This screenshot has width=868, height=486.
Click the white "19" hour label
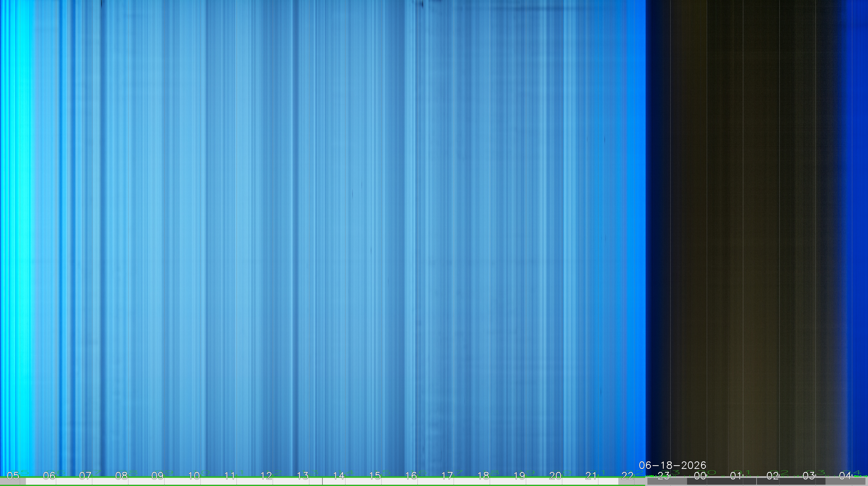point(520,476)
